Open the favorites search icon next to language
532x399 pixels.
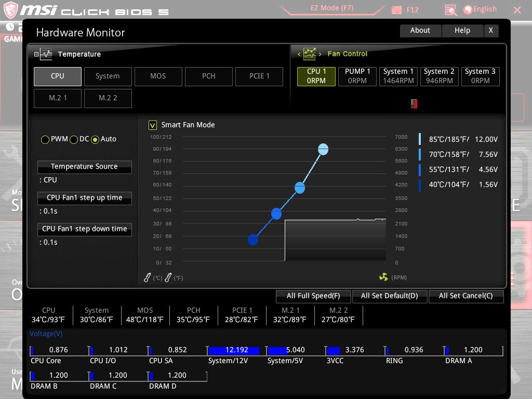click(450, 9)
